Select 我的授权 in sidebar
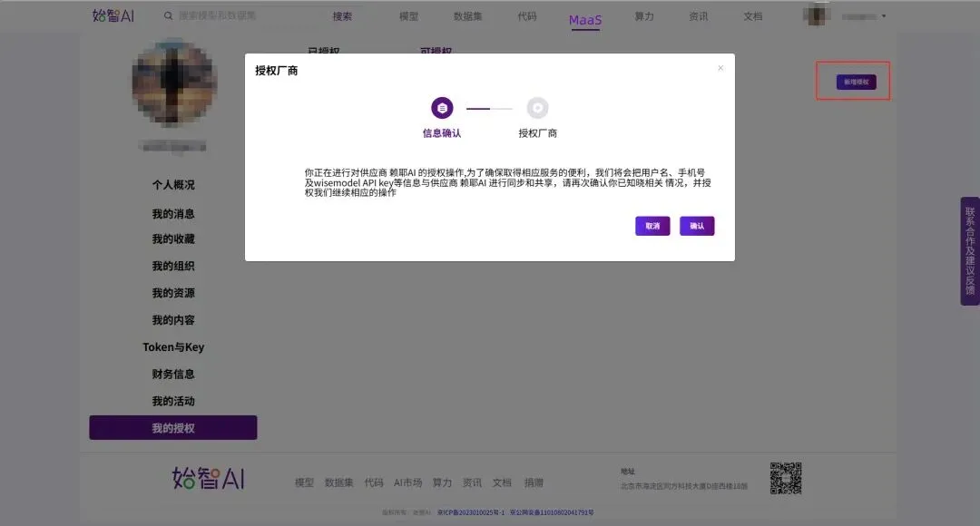The image size is (980, 526). coord(173,428)
